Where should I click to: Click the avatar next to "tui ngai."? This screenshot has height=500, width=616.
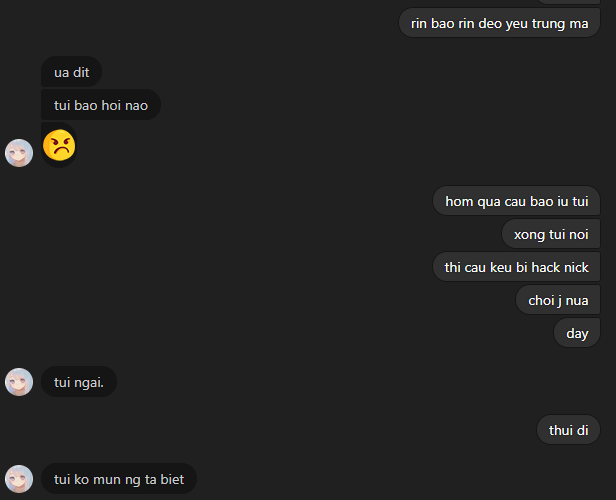pyautogui.click(x=19, y=382)
